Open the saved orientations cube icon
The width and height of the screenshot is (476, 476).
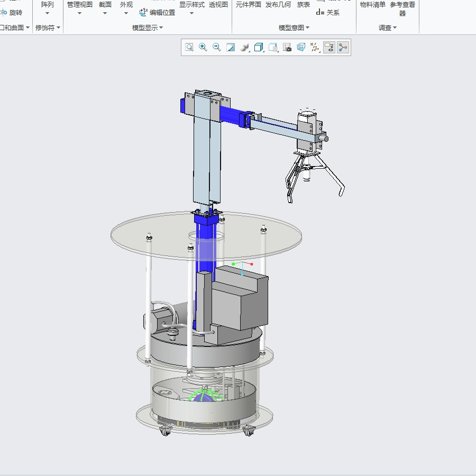coord(259,48)
